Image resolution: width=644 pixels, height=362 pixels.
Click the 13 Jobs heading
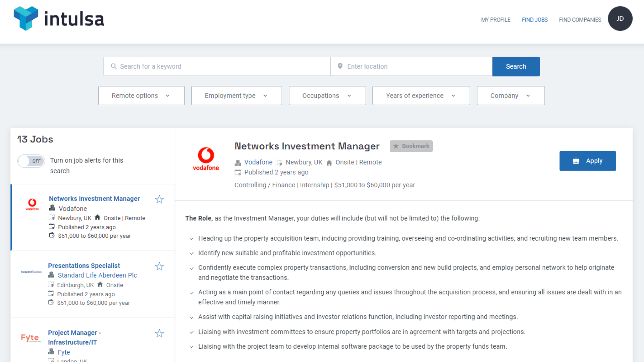35,139
